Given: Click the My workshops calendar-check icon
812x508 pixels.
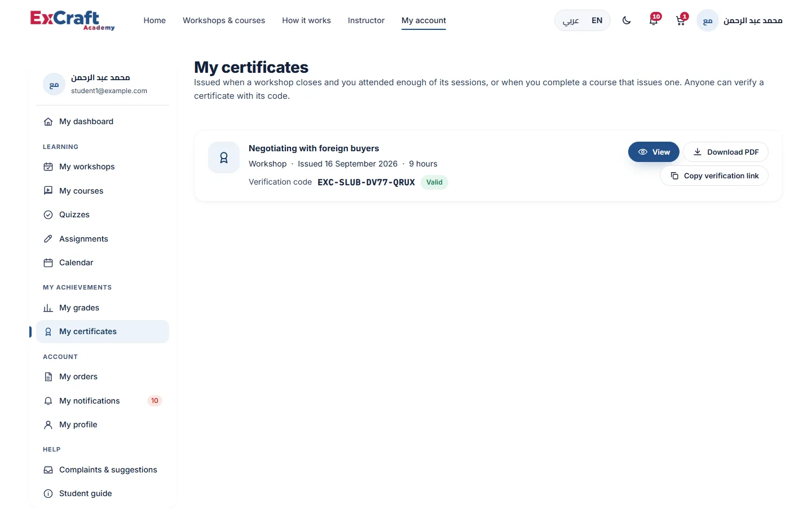Looking at the screenshot, I should [x=48, y=167].
